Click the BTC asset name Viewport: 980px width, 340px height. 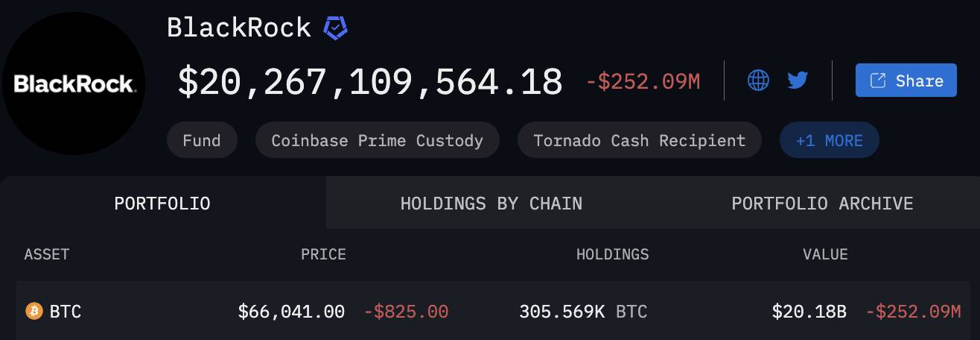(66, 311)
